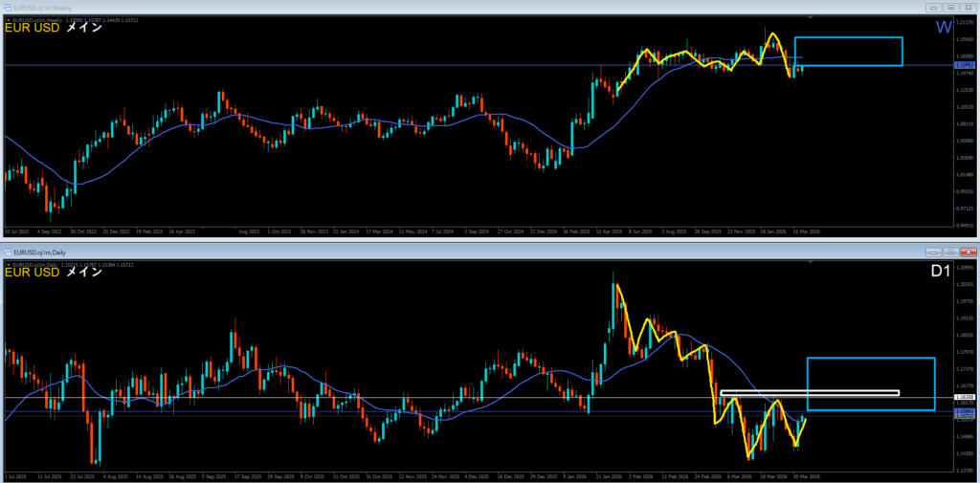This screenshot has width=980, height=483.
Task: Click 16 Feb 2025 on the Weekly time axis
Action: [575, 231]
